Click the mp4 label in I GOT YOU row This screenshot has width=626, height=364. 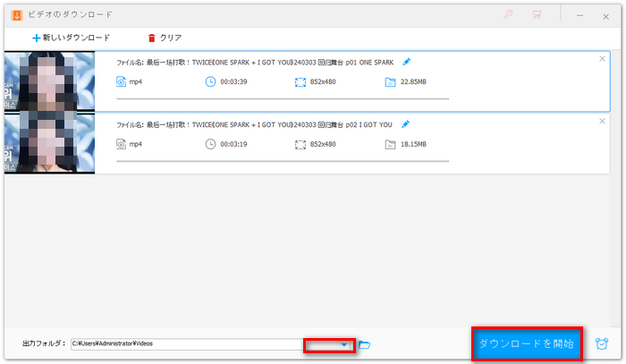(x=135, y=145)
